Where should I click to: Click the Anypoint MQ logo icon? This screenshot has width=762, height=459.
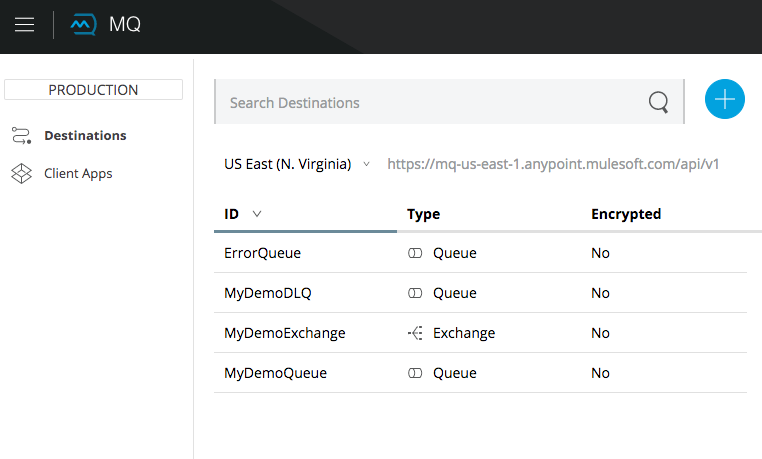click(83, 24)
